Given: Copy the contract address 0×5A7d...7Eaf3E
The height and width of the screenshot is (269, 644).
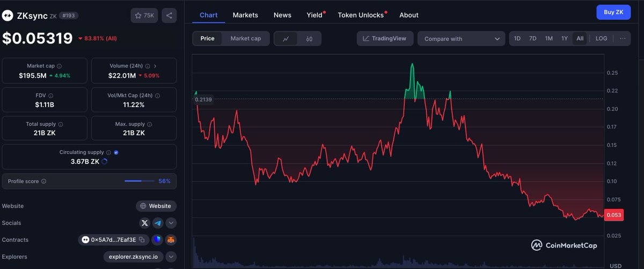Looking at the screenshot, I should (x=142, y=240).
